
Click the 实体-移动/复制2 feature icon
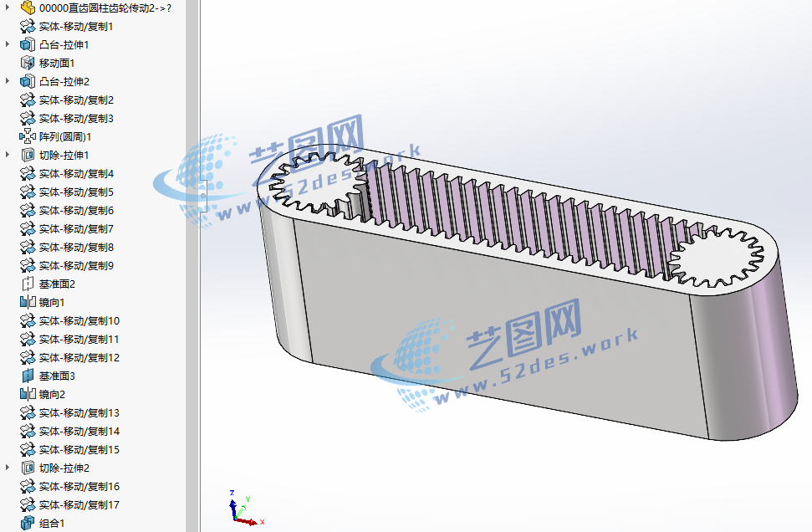click(28, 100)
